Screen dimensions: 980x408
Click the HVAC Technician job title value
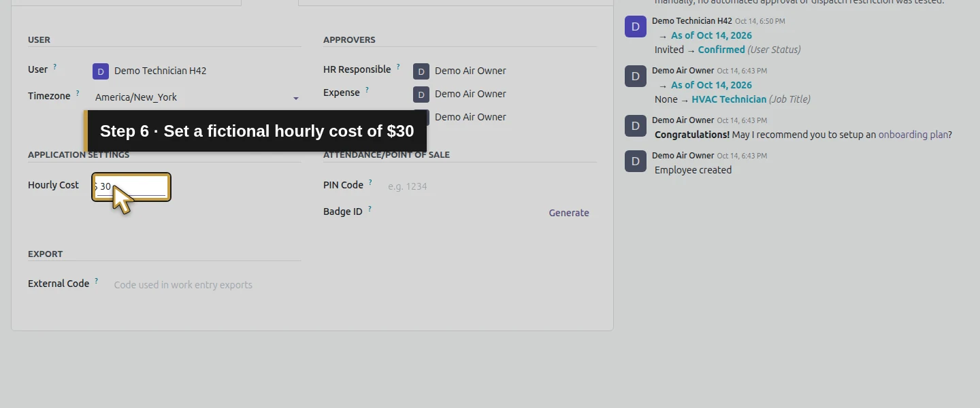[x=729, y=99]
